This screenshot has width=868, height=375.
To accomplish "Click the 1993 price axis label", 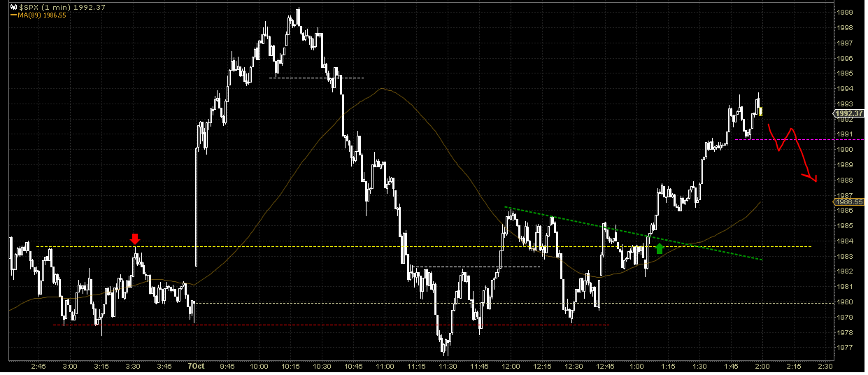I will click(x=844, y=104).
